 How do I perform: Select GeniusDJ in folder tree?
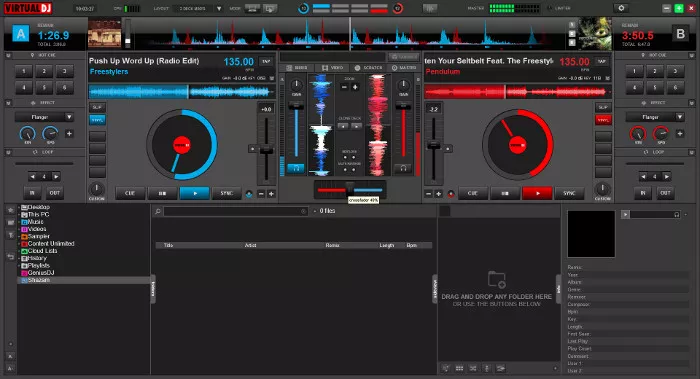[x=41, y=273]
